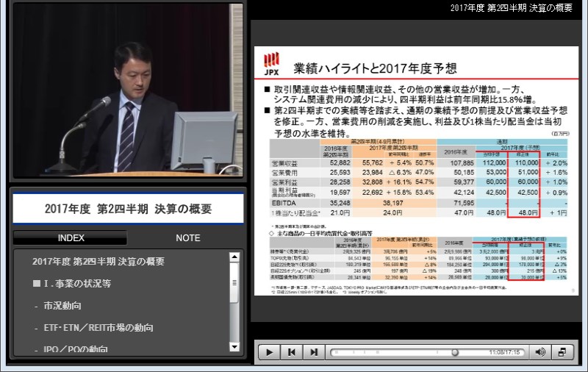Mute audio with speaker icon

[x=540, y=352]
